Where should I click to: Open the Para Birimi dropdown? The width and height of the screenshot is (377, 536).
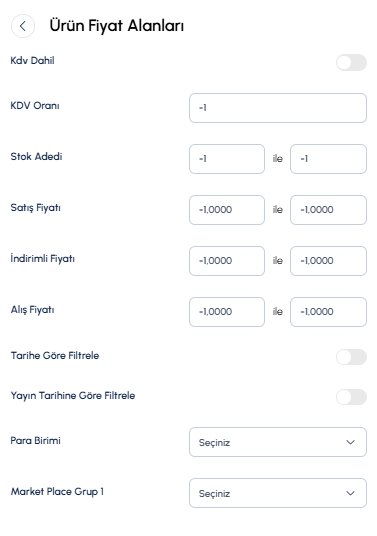278,442
